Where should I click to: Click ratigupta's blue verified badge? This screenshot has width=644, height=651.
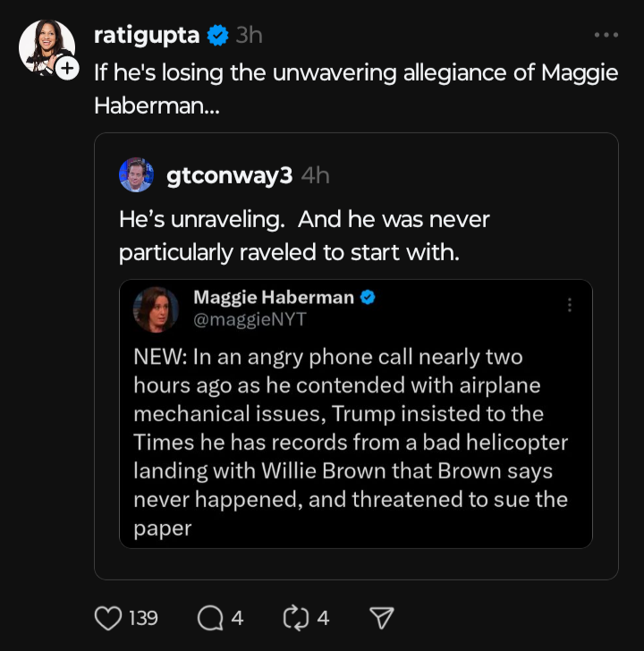tap(217, 36)
